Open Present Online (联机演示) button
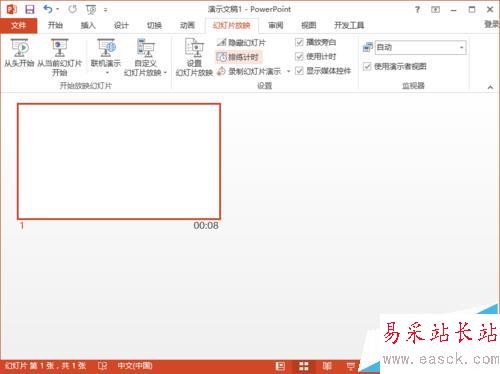The image size is (500, 374). click(x=106, y=53)
